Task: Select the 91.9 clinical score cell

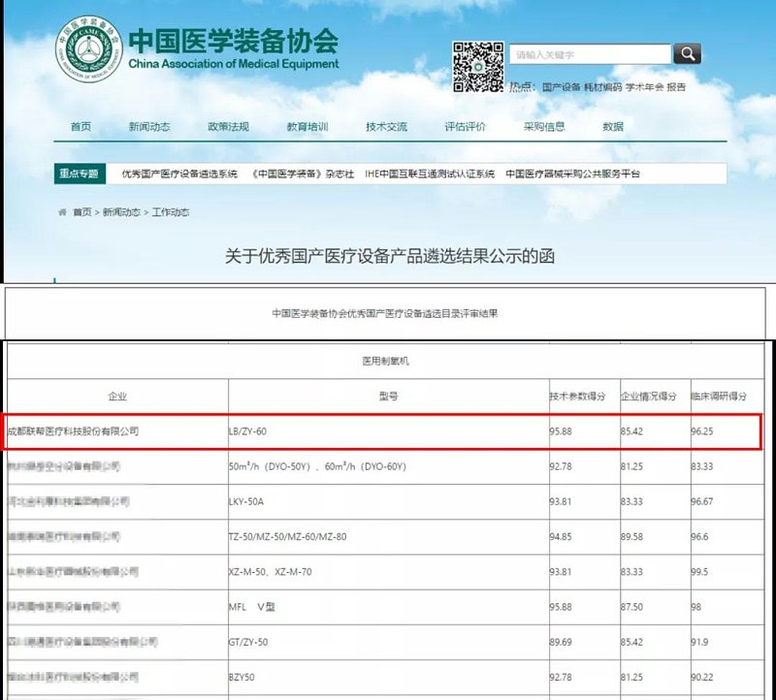Action: [727, 642]
